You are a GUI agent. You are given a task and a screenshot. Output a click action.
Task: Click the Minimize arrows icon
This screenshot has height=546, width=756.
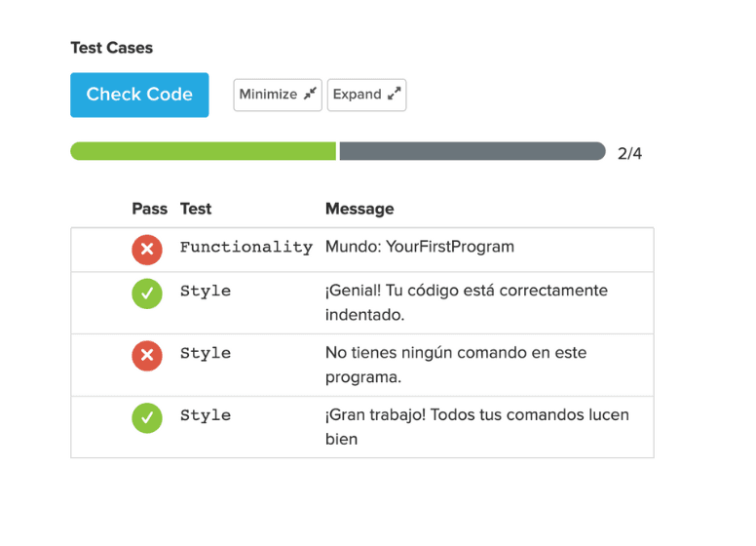(310, 95)
